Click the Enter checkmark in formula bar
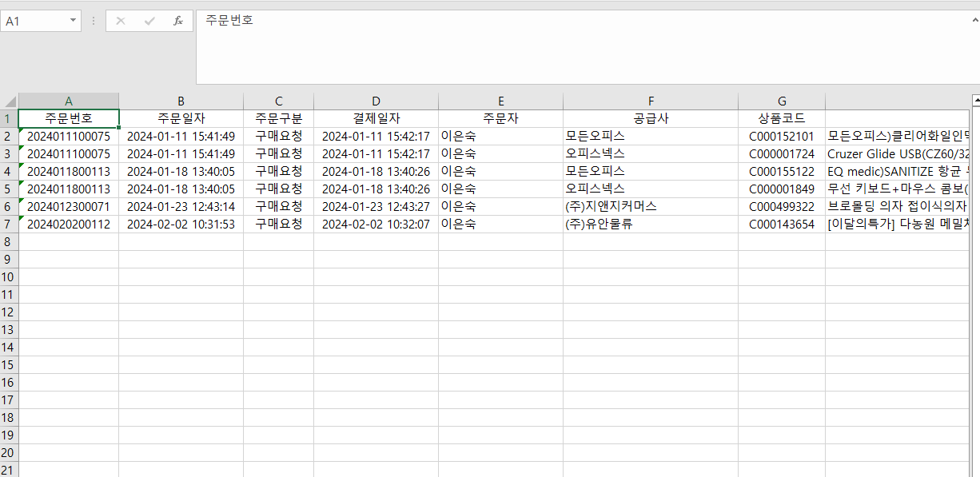Screen dimensions: 980x477 149,21
